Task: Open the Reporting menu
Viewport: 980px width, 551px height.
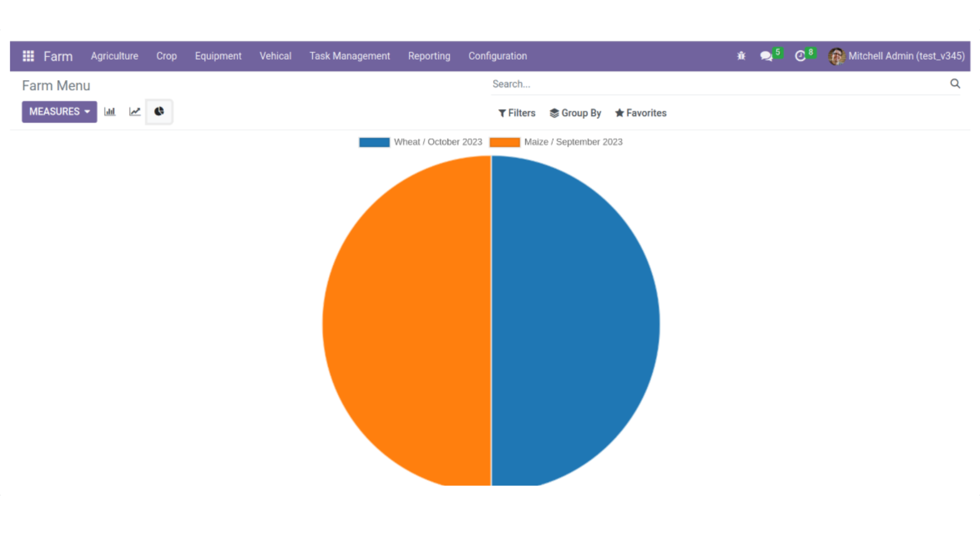Action: tap(429, 56)
